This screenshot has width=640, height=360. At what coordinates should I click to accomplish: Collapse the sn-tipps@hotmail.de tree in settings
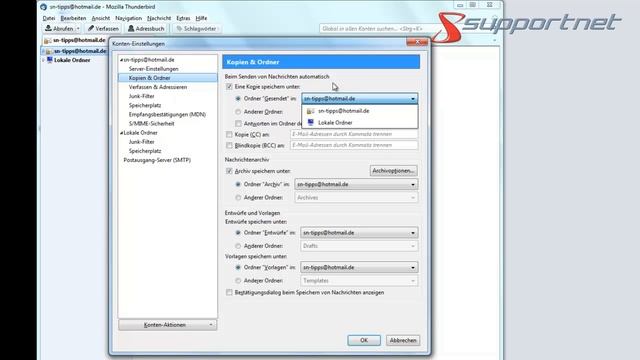(121, 60)
